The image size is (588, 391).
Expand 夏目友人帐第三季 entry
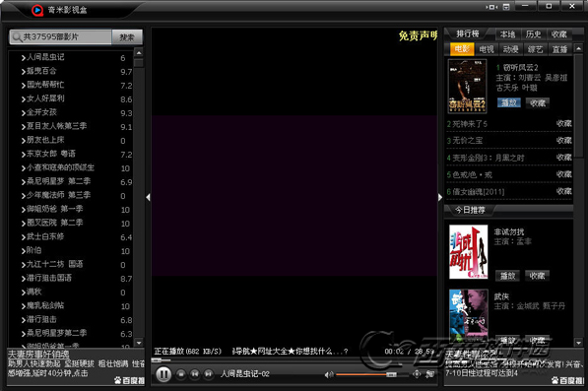coord(24,127)
